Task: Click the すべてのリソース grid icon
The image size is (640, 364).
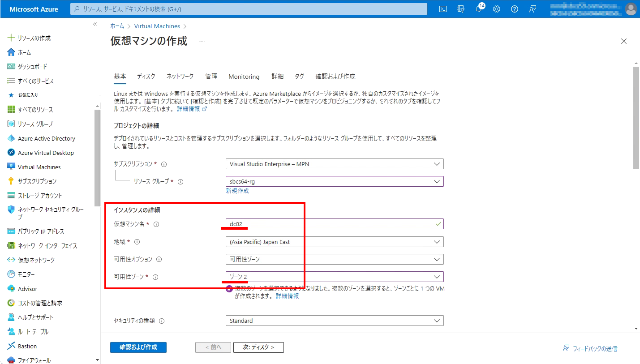Action: pyautogui.click(x=11, y=110)
